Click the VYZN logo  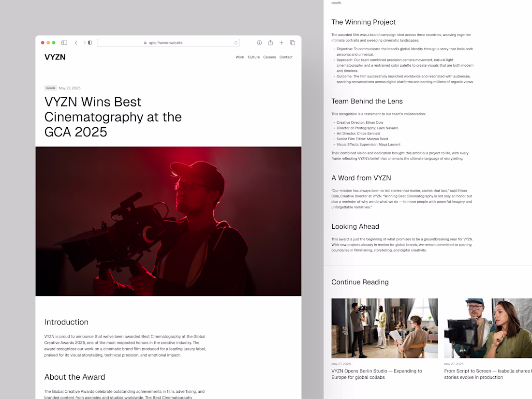55,57
